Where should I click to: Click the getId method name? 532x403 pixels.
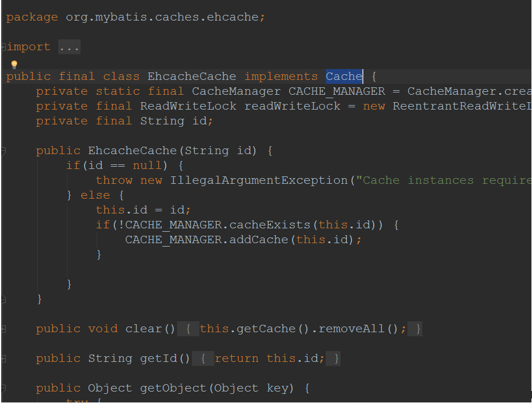tap(158, 358)
